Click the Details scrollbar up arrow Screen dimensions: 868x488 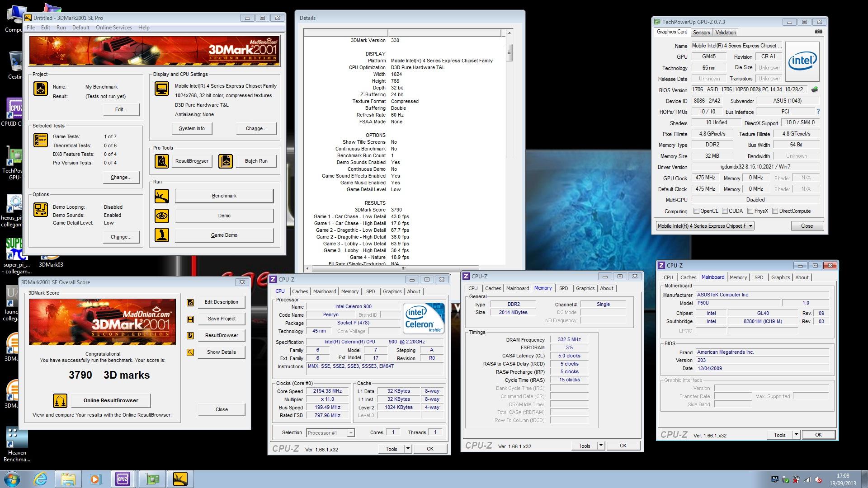(509, 33)
